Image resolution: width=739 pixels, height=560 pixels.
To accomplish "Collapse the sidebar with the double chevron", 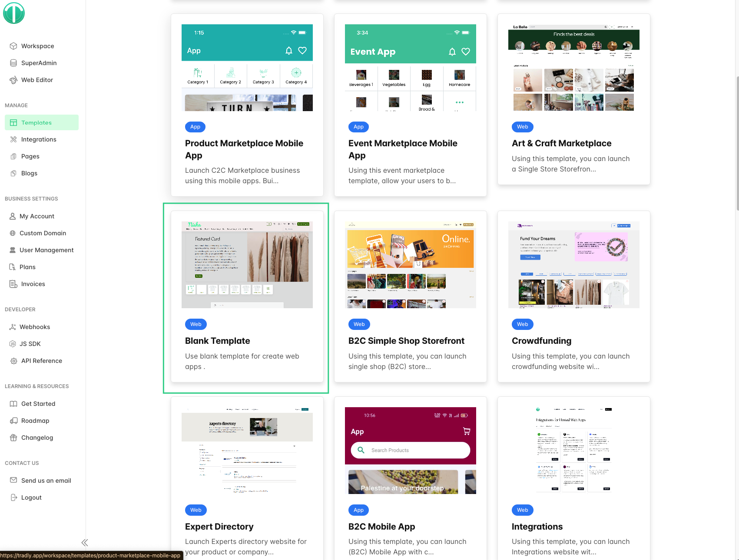I will coord(85,542).
